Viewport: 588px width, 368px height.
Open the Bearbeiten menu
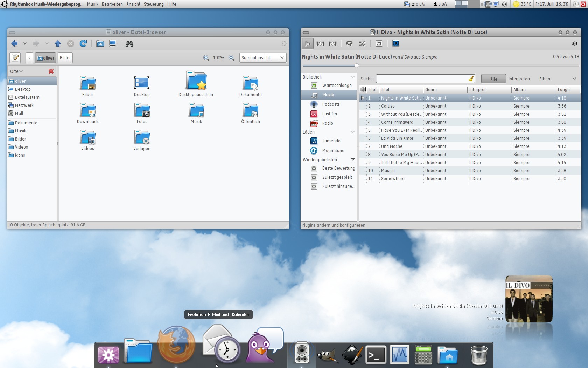pos(112,4)
